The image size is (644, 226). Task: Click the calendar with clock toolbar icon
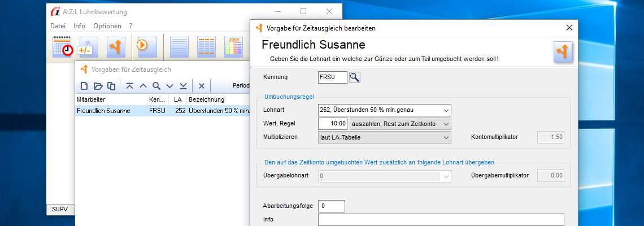pyautogui.click(x=63, y=46)
